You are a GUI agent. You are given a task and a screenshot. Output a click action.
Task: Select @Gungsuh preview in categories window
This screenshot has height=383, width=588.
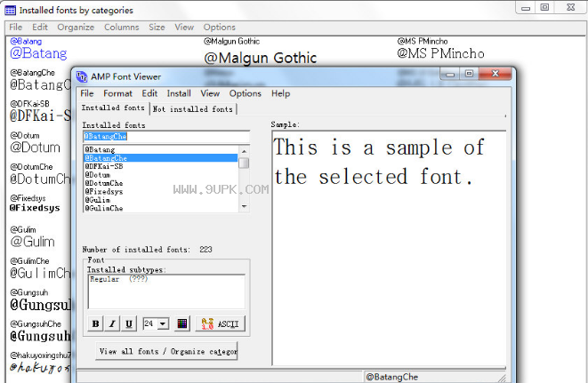(40, 305)
